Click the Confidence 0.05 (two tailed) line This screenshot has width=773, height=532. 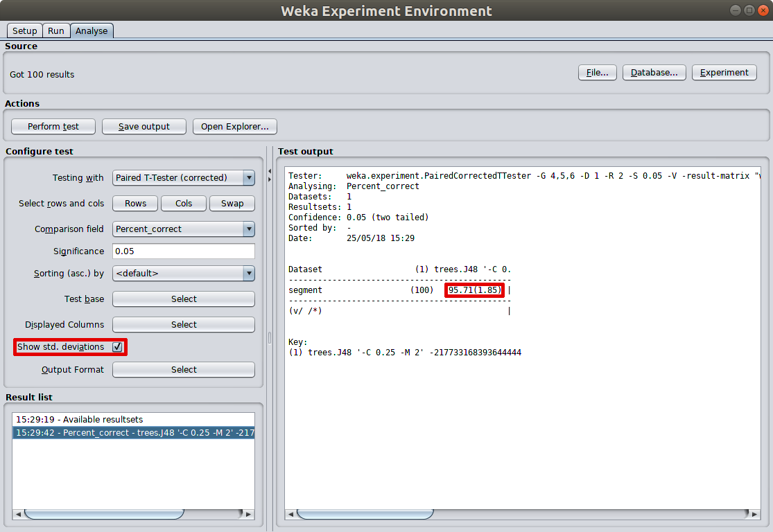click(358, 218)
